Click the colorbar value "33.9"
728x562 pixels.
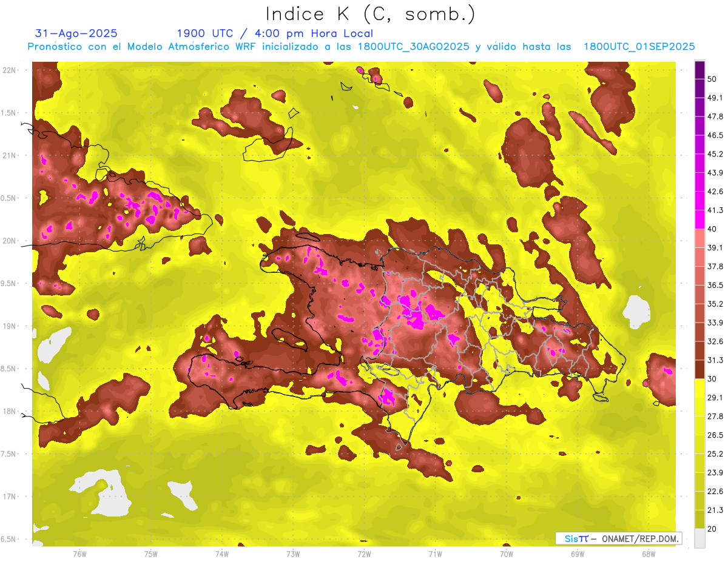715,323
